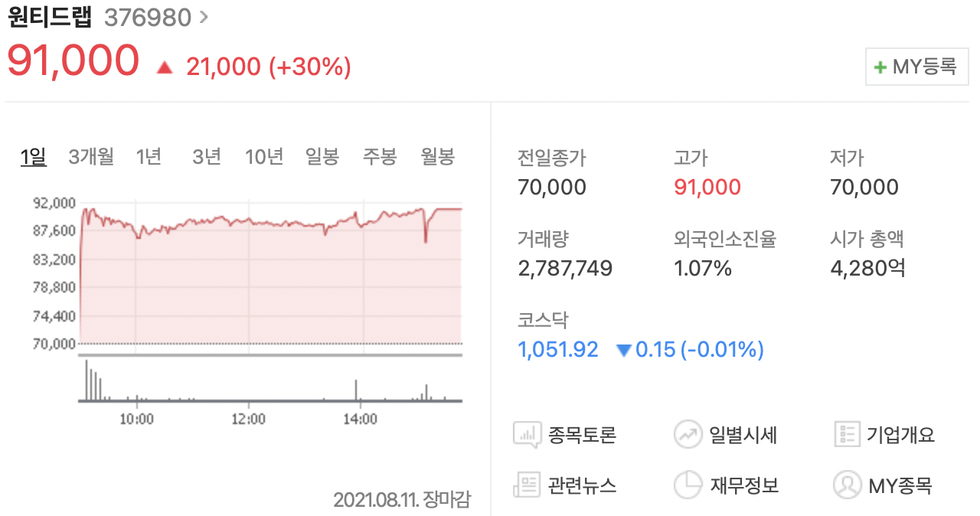Switch to the 1년 chart tab
The width and height of the screenshot is (980, 516).
(149, 156)
